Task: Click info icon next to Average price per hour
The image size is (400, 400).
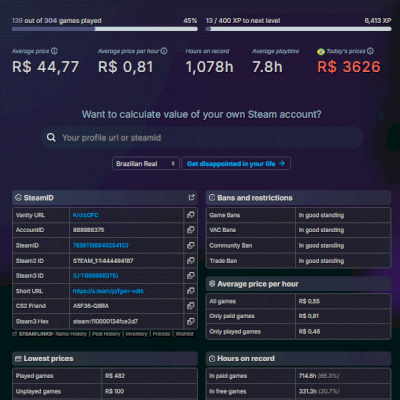Action: point(164,51)
